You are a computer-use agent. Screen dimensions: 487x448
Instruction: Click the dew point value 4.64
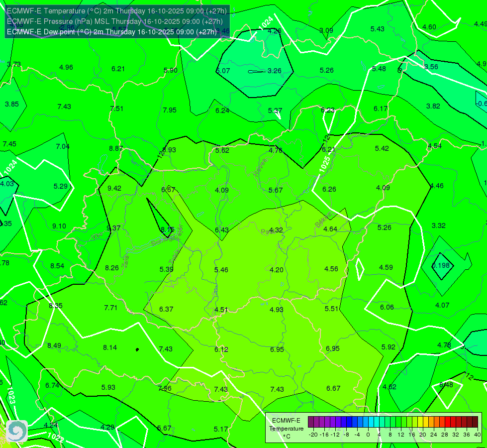(x=330, y=229)
